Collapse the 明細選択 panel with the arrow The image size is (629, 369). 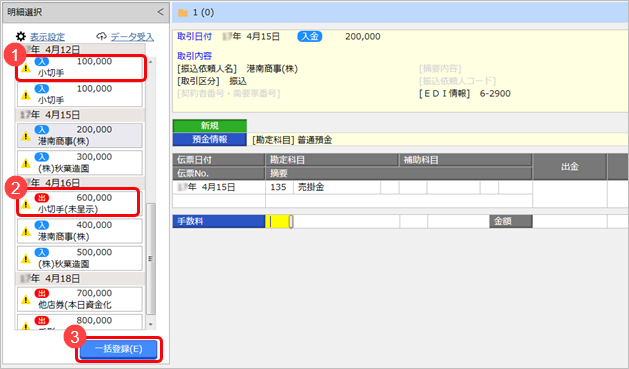click(x=160, y=12)
